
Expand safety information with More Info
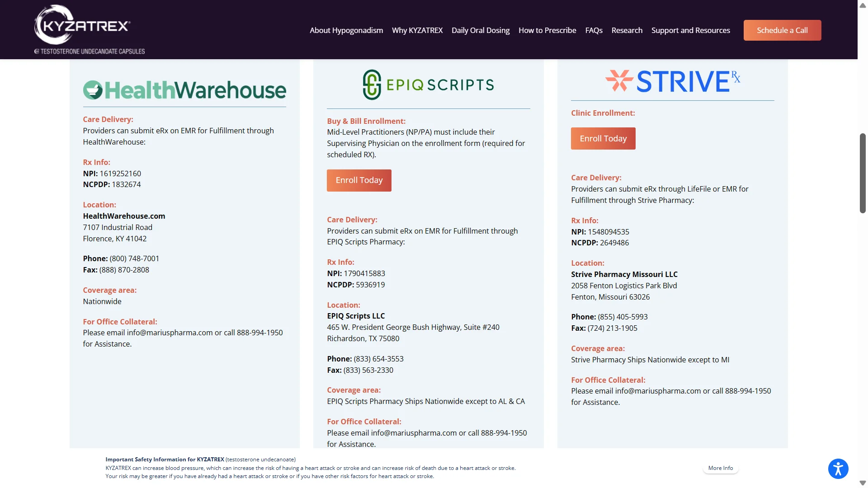721,468
